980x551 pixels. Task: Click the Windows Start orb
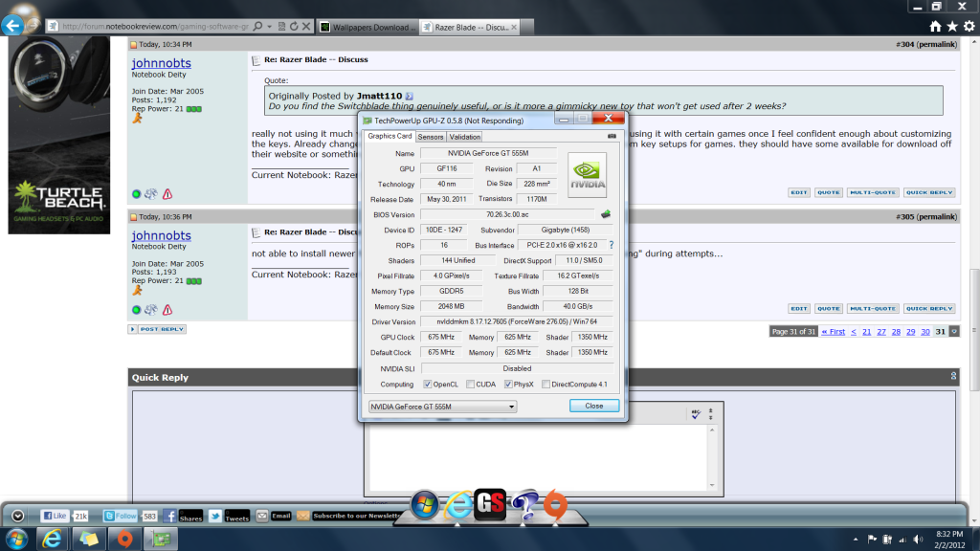tap(16, 539)
